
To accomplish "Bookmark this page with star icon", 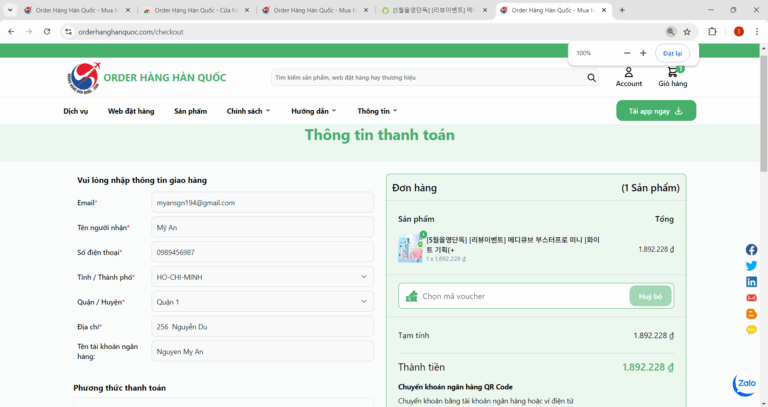I will (687, 32).
